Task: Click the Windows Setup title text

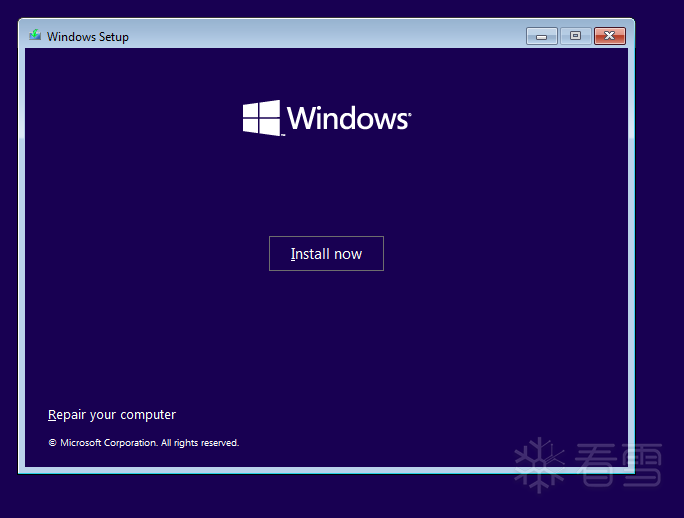Action: pyautogui.click(x=88, y=37)
